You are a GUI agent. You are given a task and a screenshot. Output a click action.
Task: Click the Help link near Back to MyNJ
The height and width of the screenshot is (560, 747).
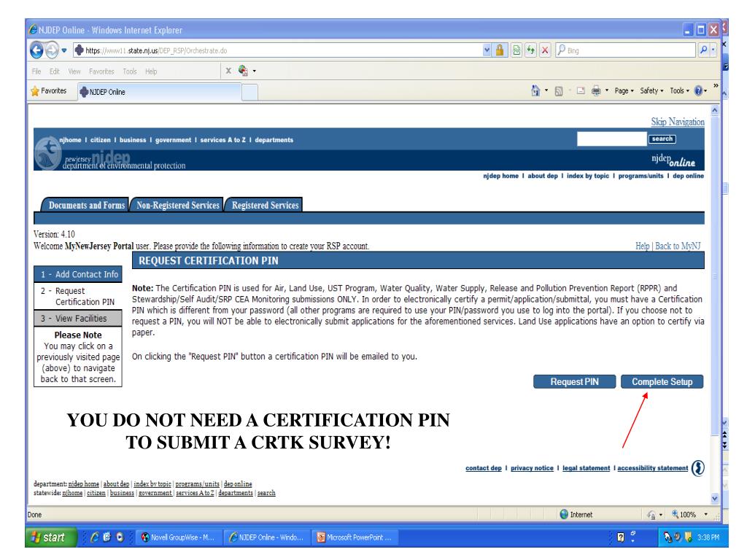pos(642,246)
